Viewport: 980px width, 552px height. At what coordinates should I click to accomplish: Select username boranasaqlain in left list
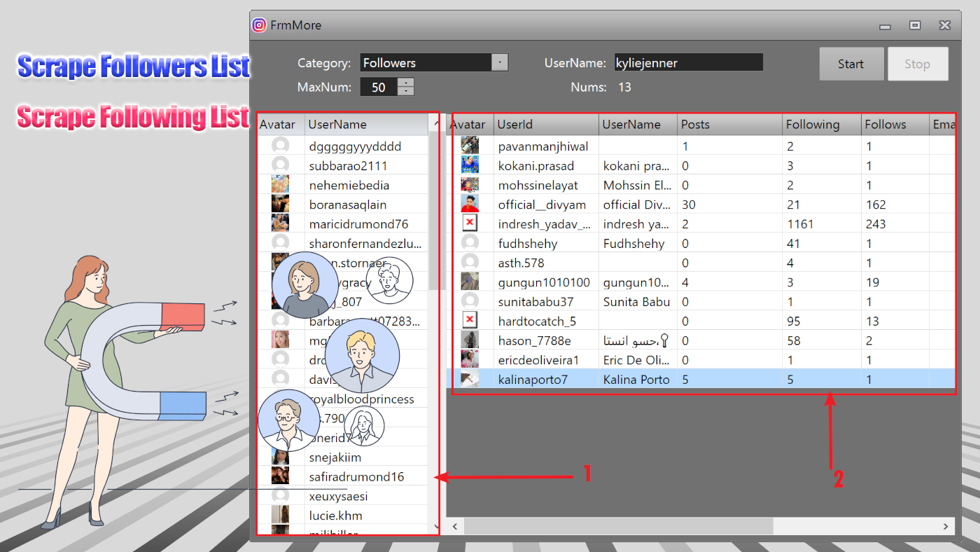(347, 205)
